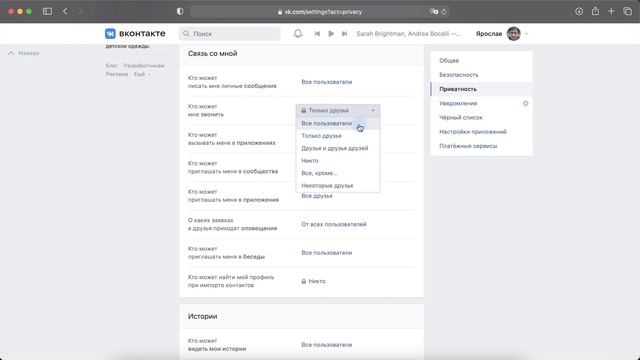This screenshot has height=360, width=640.
Task: Click the Связь со мной heading
Action: click(212, 53)
